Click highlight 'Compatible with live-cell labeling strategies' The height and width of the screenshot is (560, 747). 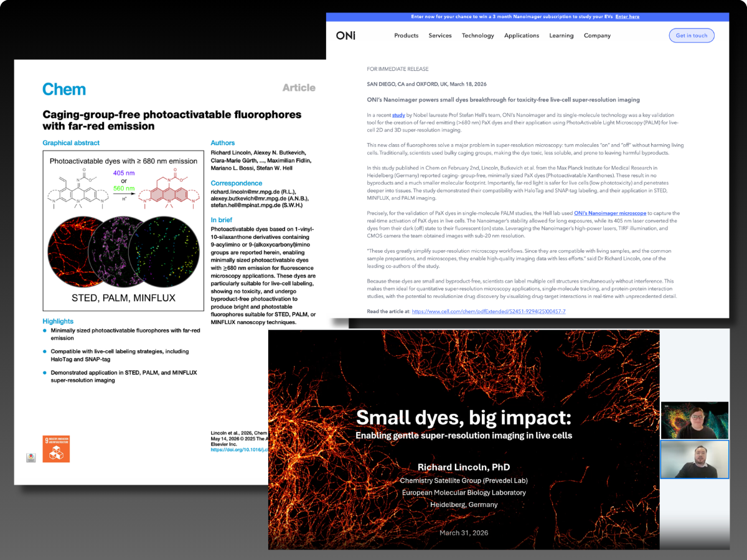[120, 355]
